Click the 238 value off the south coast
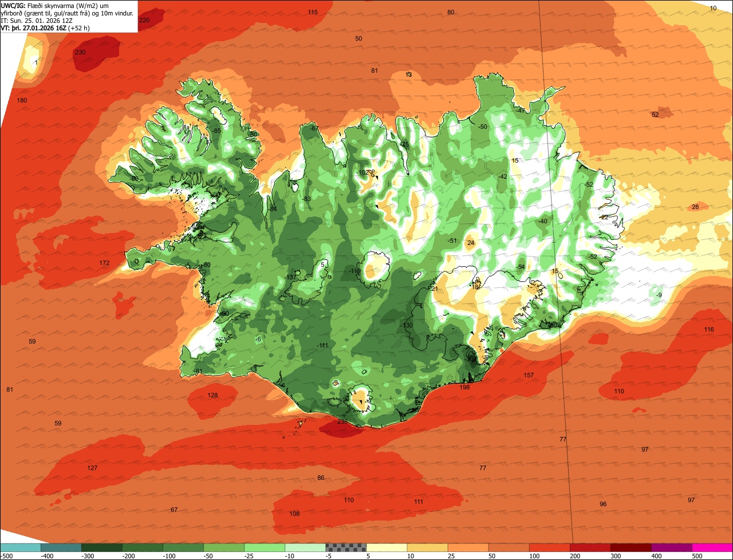Image resolution: width=733 pixels, height=560 pixels. click(342, 422)
